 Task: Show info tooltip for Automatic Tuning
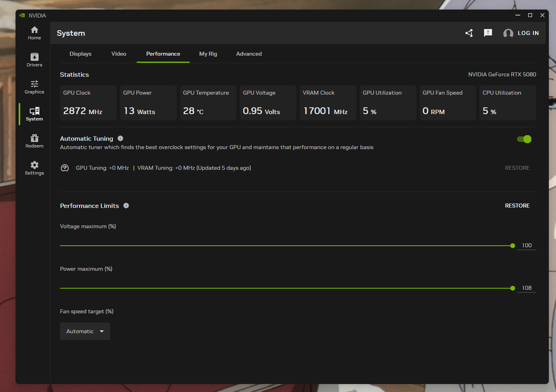[x=120, y=138]
